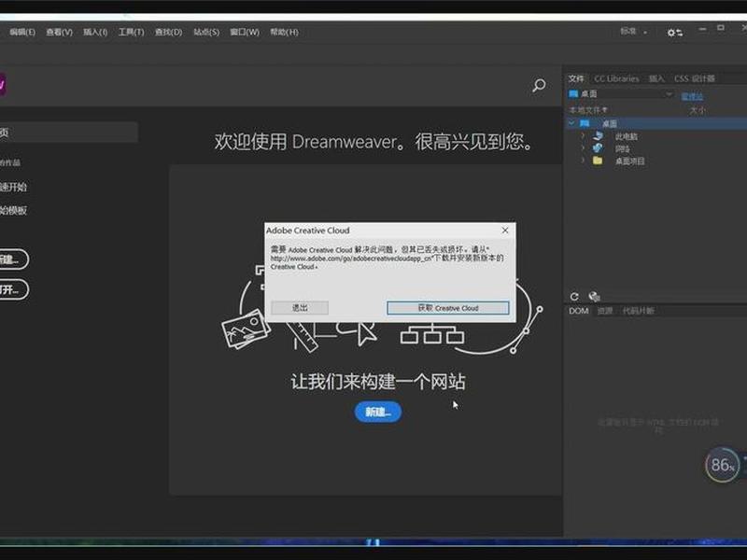Viewport: 747px width, 560px height.
Task: Click the 网络 network icon
Action: (598, 148)
